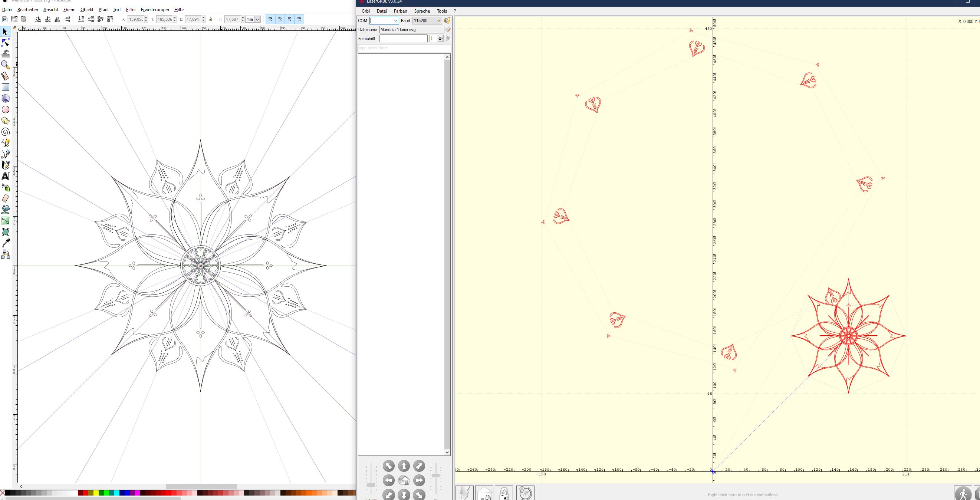Increase the width B spinner
The width and height of the screenshot is (980, 500).
(204, 17)
